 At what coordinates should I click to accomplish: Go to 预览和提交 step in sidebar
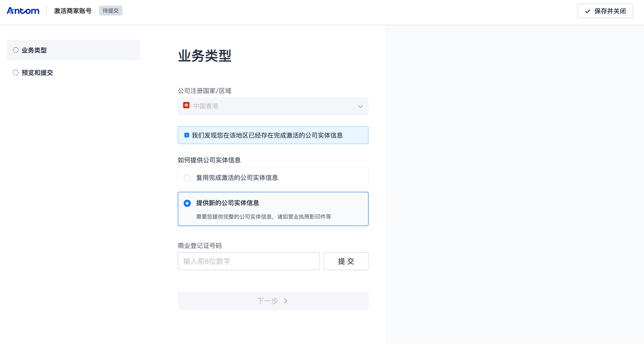(37, 72)
